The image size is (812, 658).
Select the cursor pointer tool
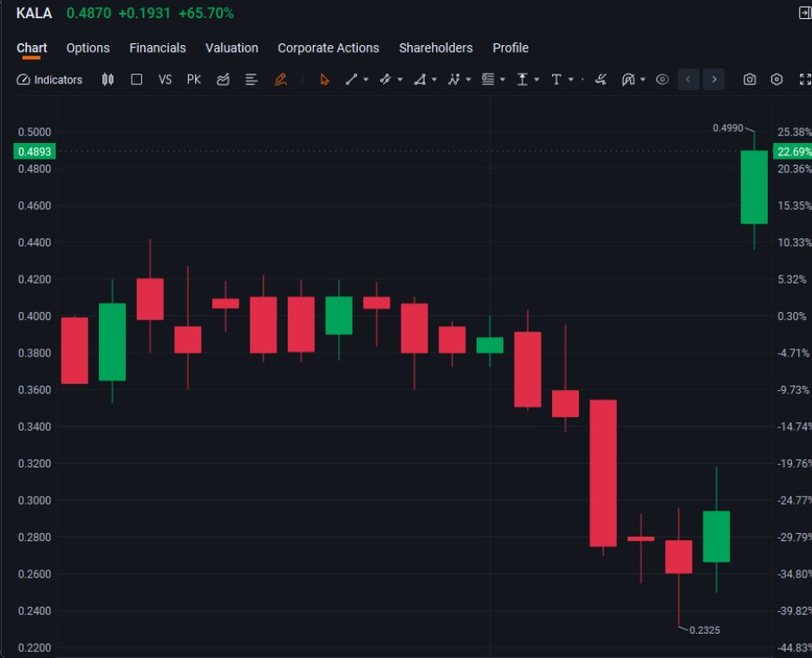[x=325, y=79]
